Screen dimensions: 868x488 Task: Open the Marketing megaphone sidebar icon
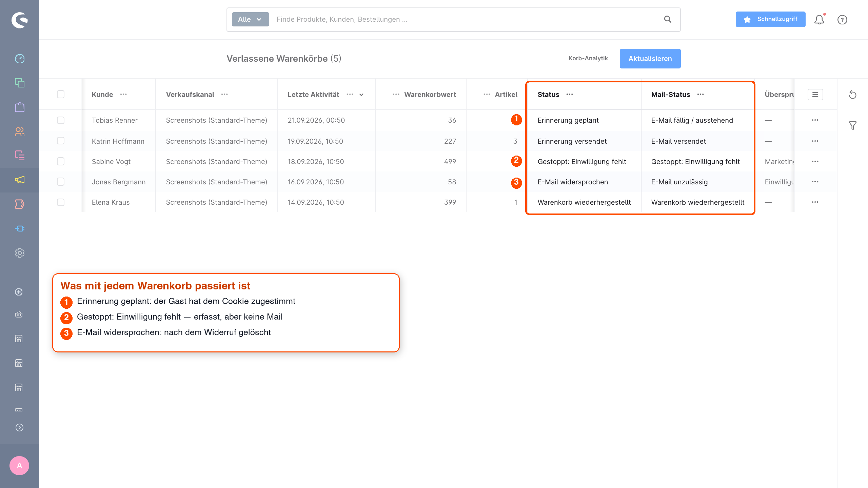20,180
